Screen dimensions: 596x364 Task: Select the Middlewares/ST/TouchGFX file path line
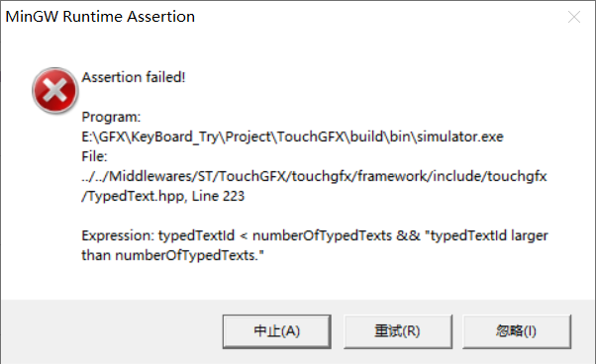tap(315, 176)
